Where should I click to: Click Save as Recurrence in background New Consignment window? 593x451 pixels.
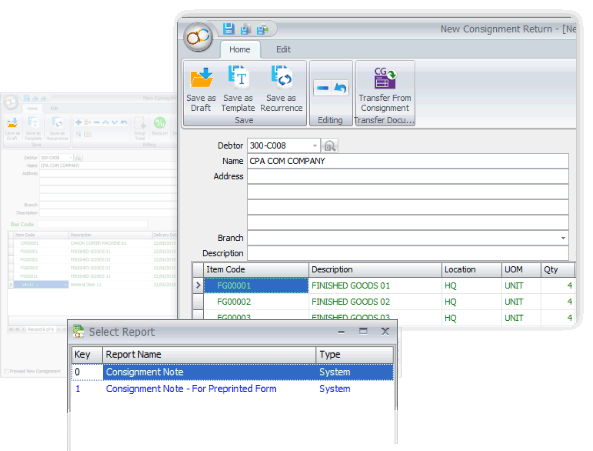57,129
